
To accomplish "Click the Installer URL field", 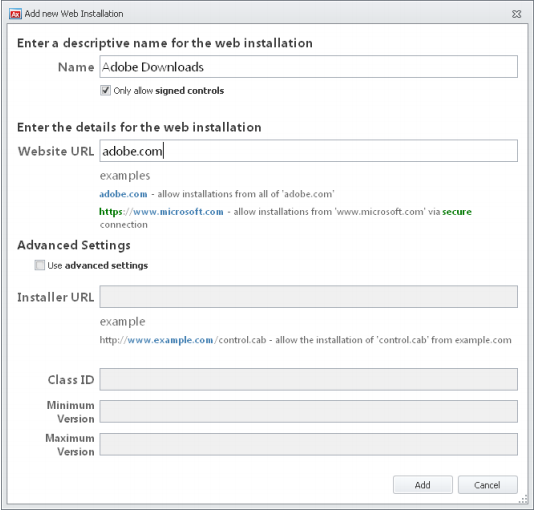I will coord(308,296).
